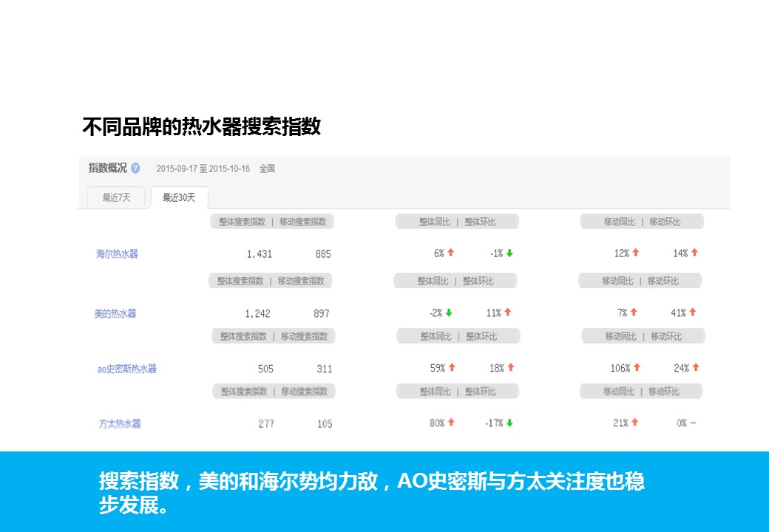This screenshot has height=532, width=769.
Task: Click 移动搜索指数 header above 海尔 row
Action: (302, 222)
